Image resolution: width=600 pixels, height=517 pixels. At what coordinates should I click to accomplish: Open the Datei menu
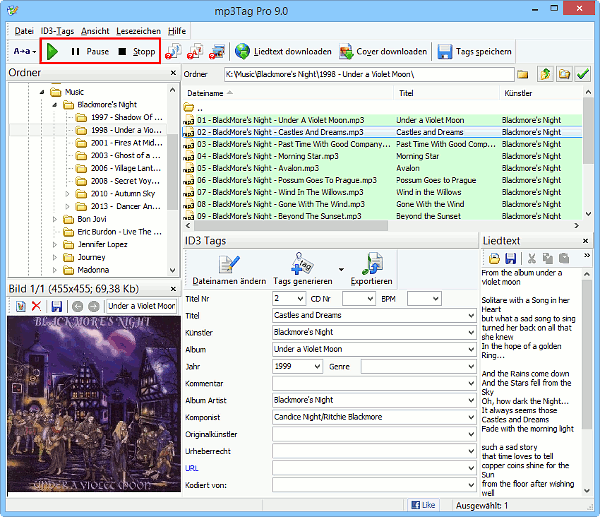point(24,31)
